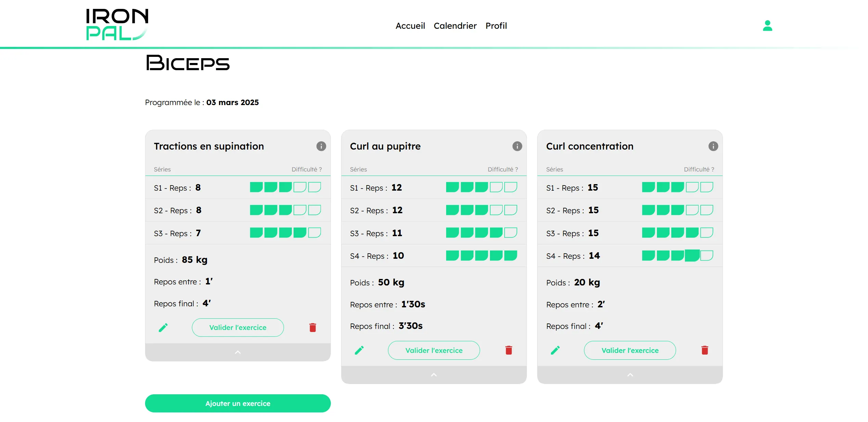Delete the Tractions en supination exercise
Image resolution: width=868 pixels, height=422 pixels.
(312, 328)
